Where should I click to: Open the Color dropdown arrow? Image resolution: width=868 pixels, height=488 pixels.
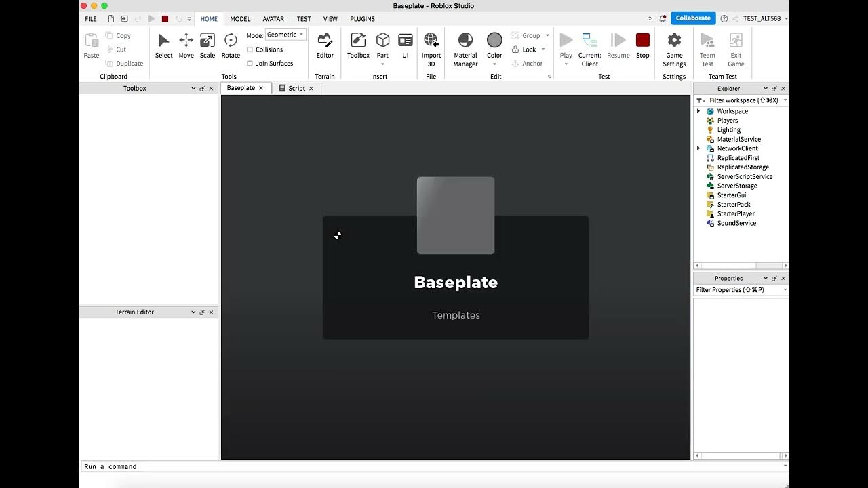[495, 65]
